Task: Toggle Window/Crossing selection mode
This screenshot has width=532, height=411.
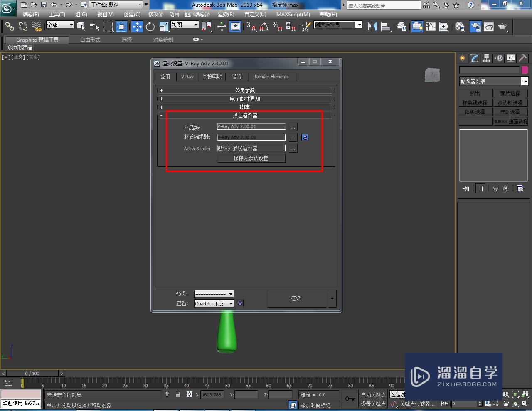Action: coord(121,27)
